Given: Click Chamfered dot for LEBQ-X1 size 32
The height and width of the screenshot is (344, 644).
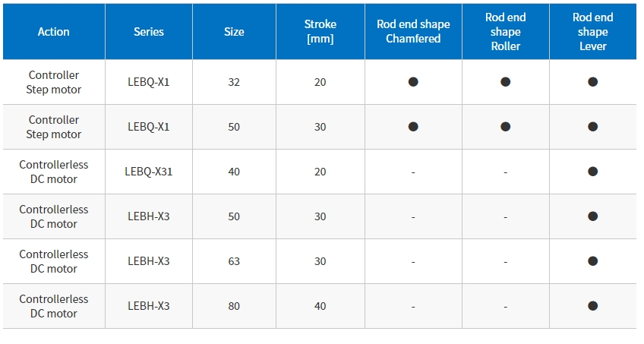Looking at the screenshot, I should pos(413,82).
